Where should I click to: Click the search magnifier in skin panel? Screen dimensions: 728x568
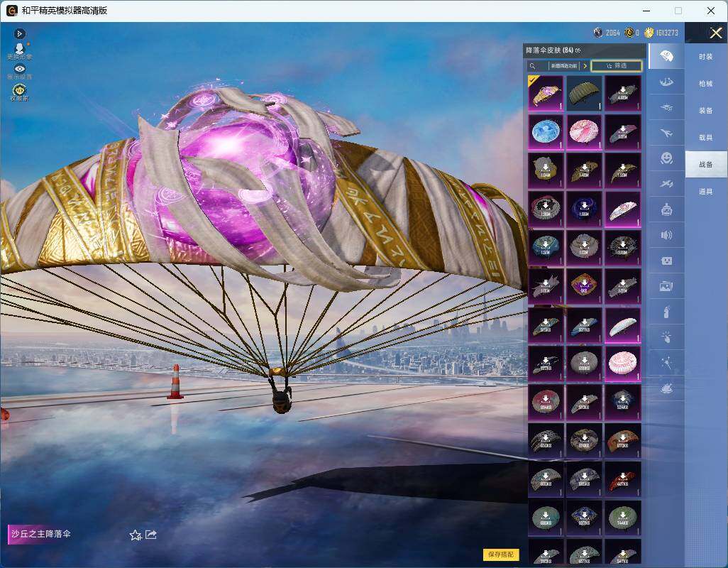coord(533,66)
